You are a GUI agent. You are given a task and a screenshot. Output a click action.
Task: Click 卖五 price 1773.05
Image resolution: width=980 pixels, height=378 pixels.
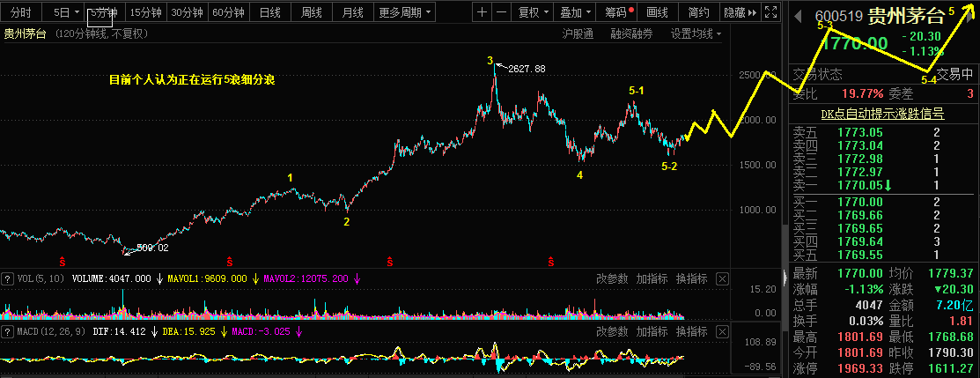click(x=858, y=132)
